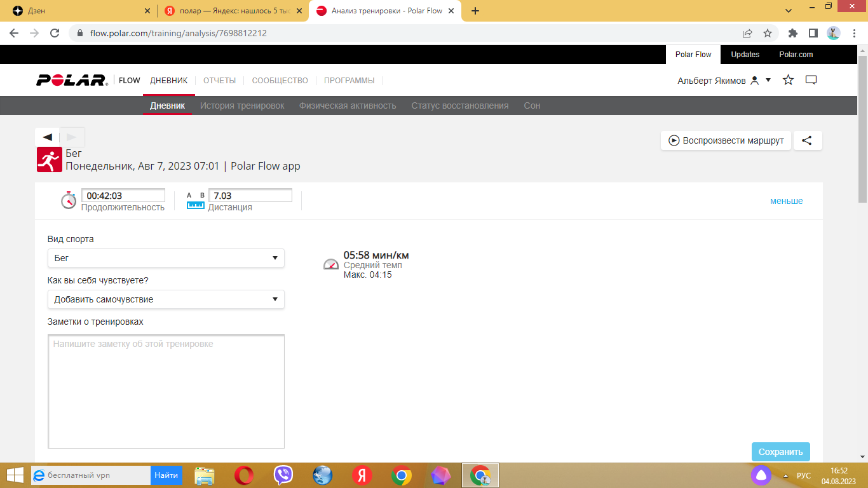Open the notifications feed icon in Polar header

click(x=811, y=80)
